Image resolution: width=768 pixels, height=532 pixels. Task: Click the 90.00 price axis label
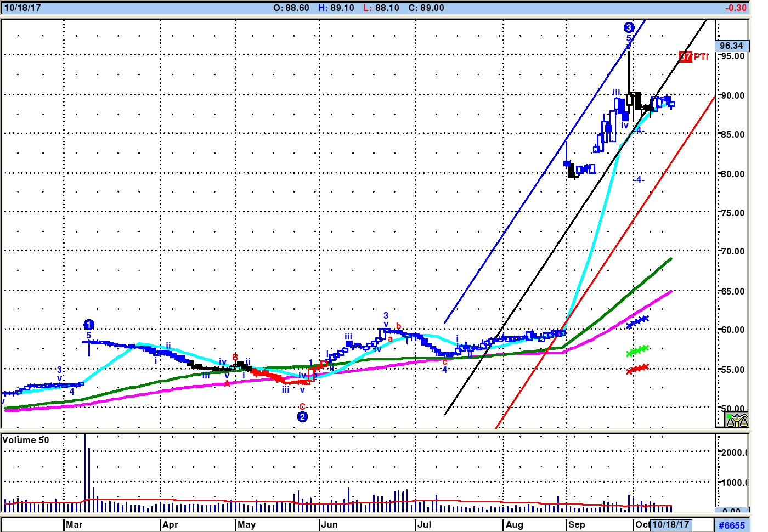click(x=732, y=95)
